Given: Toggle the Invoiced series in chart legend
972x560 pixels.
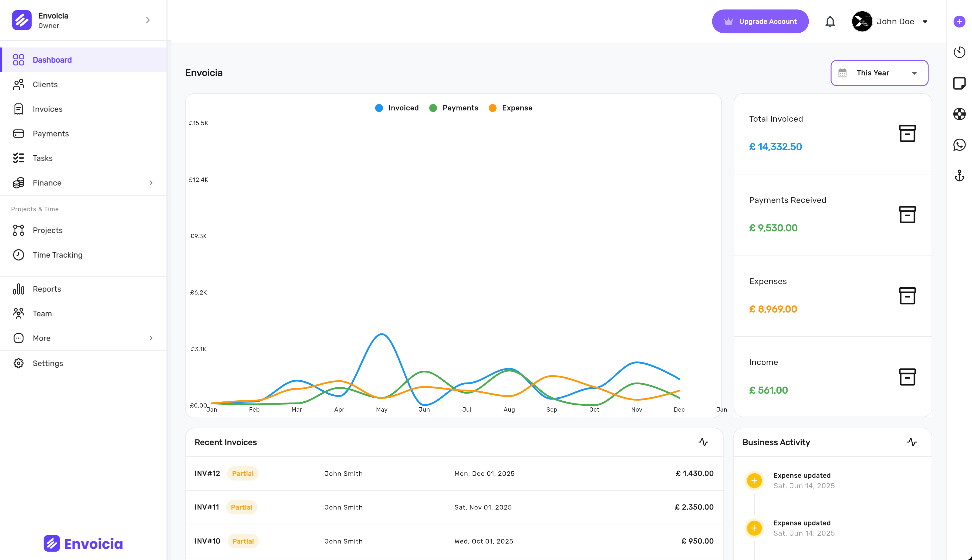Looking at the screenshot, I should click(x=397, y=108).
